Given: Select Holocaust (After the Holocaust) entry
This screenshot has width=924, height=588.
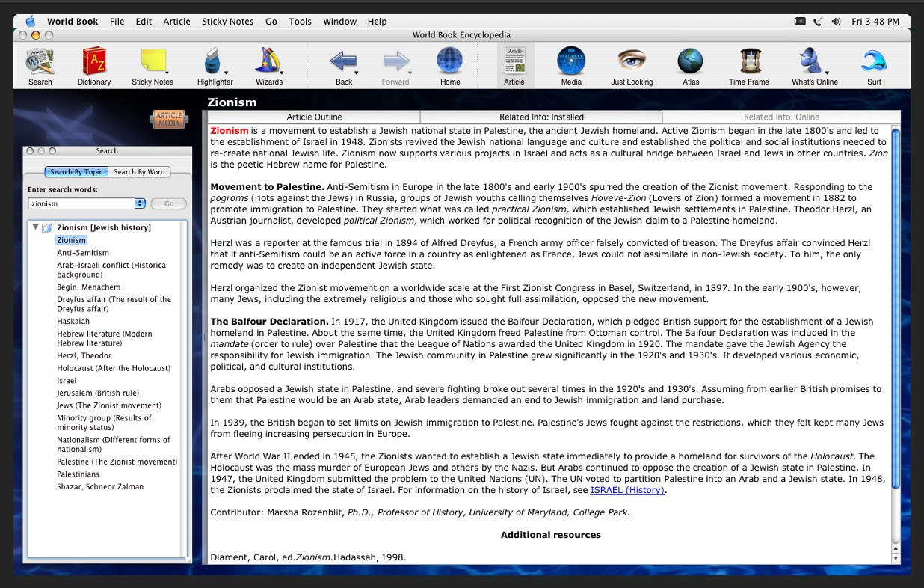Looking at the screenshot, I should (114, 369).
